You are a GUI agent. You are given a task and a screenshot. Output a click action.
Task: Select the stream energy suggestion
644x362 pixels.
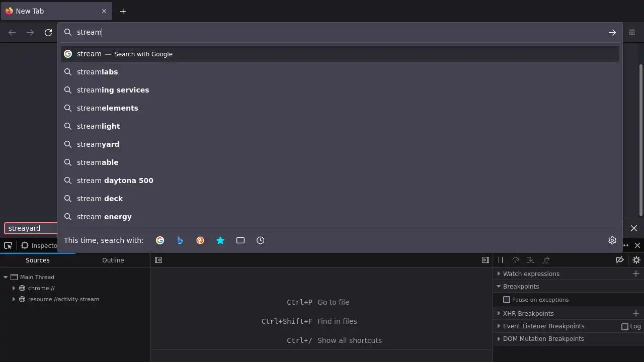coord(340,217)
